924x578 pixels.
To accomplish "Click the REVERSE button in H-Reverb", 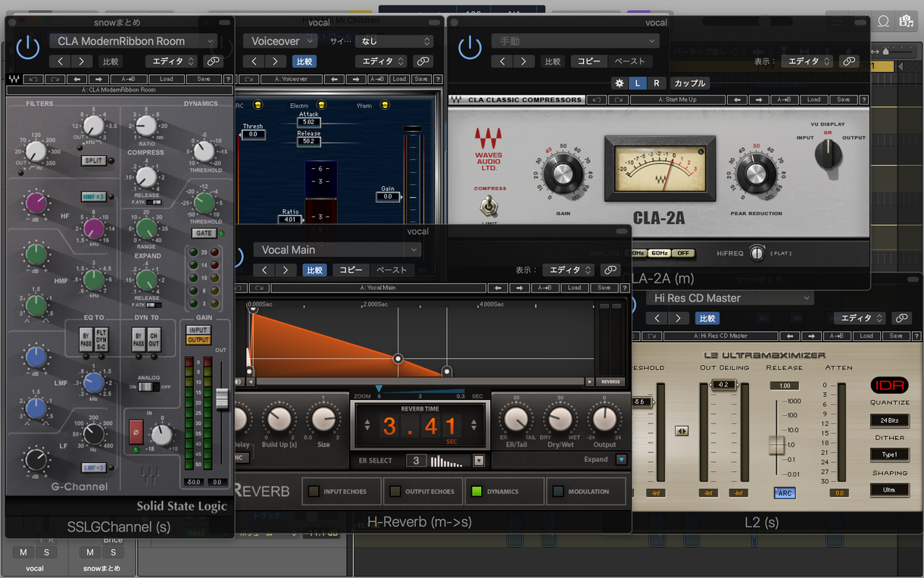I will [610, 382].
